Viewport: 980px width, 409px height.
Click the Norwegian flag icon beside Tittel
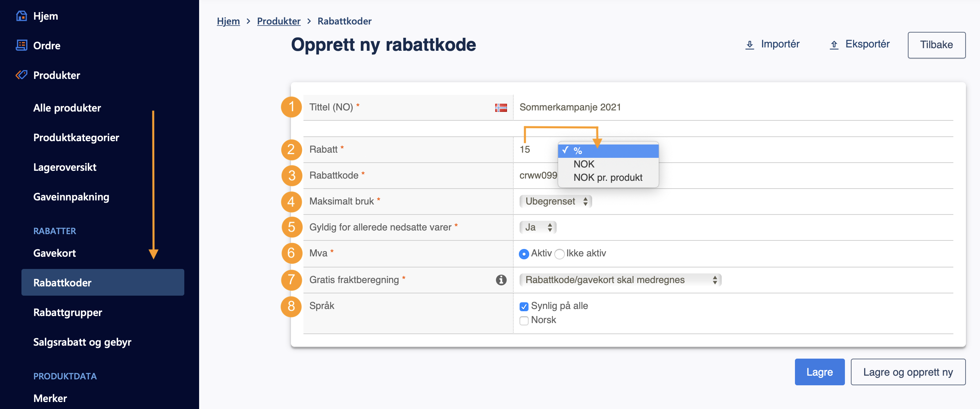point(501,108)
